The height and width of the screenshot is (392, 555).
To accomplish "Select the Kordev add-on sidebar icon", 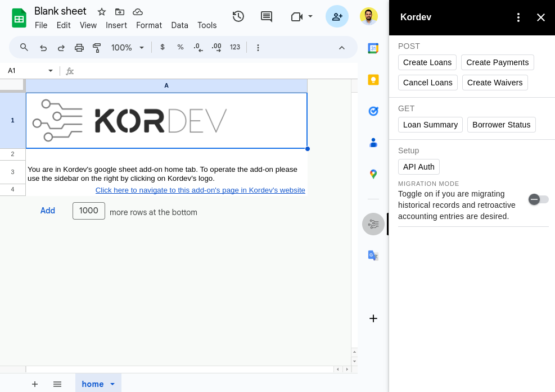I will tap(373, 224).
